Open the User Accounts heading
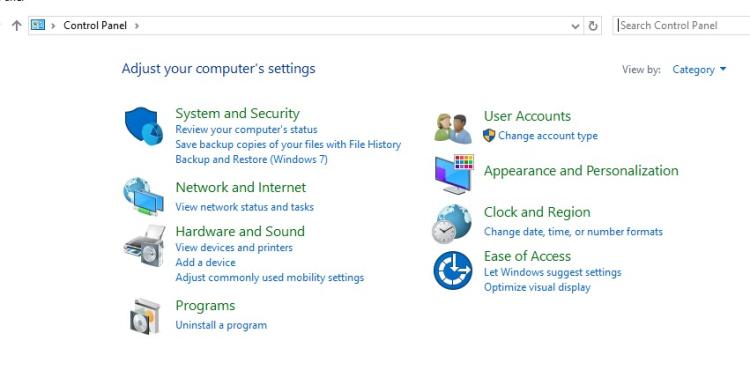This screenshot has height=378, width=750. (x=527, y=116)
